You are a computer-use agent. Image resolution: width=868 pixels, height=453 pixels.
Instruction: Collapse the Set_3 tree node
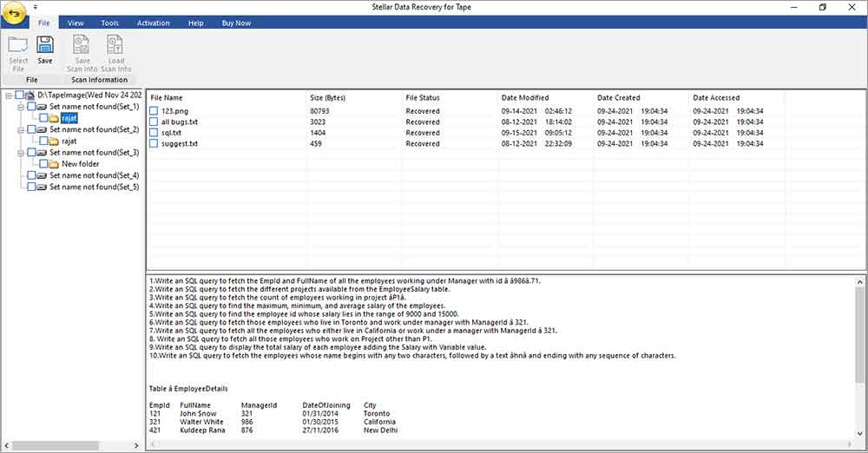[19, 153]
